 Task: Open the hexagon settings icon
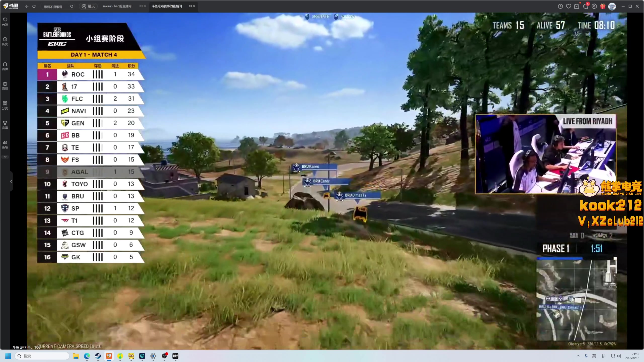(x=594, y=6)
